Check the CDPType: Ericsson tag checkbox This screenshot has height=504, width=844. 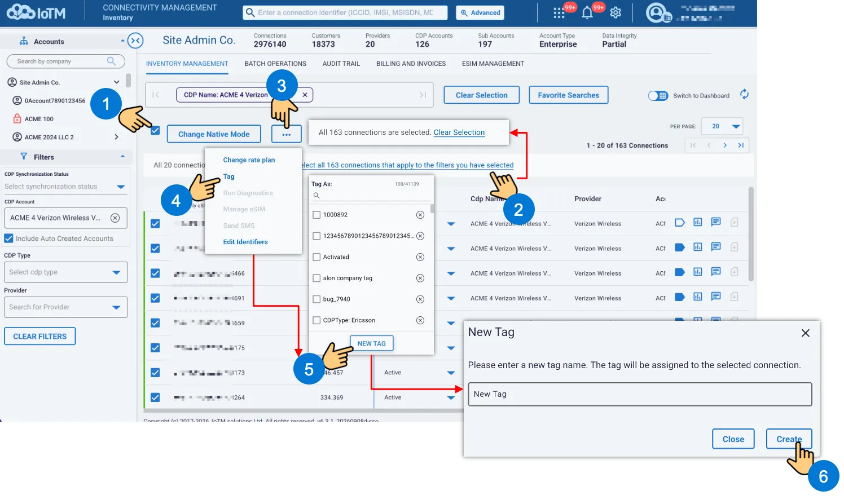point(317,320)
